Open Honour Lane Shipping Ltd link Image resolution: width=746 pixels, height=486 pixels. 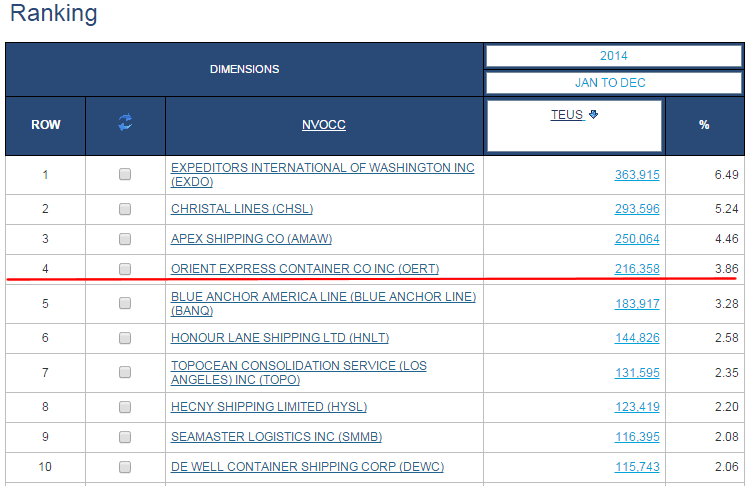[x=280, y=338]
